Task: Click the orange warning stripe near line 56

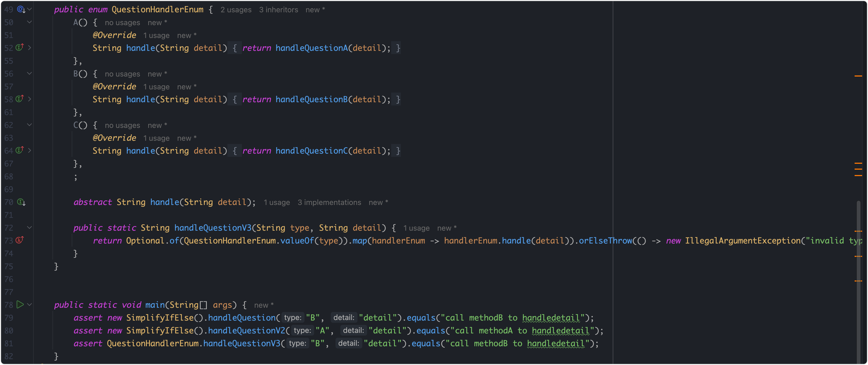Action: (858, 76)
